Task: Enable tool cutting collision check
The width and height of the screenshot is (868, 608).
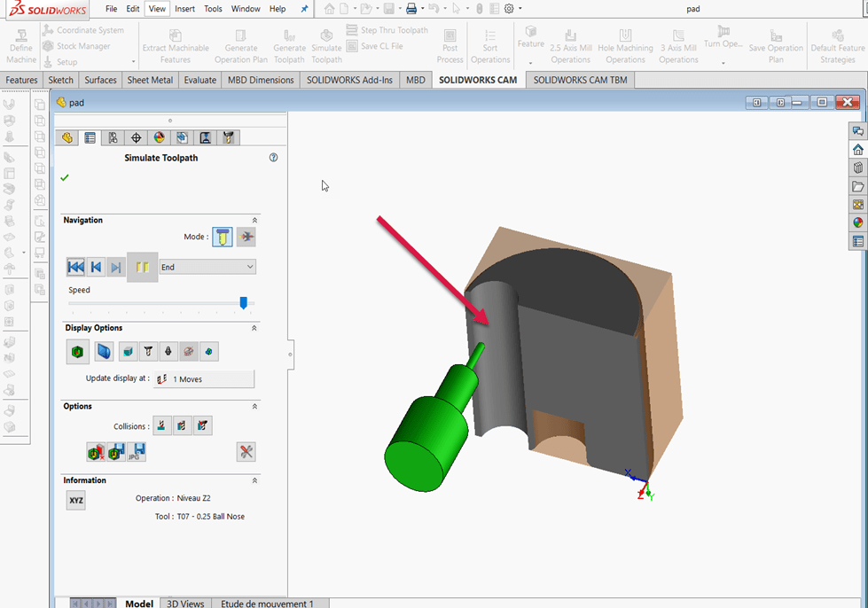Action: pos(161,426)
